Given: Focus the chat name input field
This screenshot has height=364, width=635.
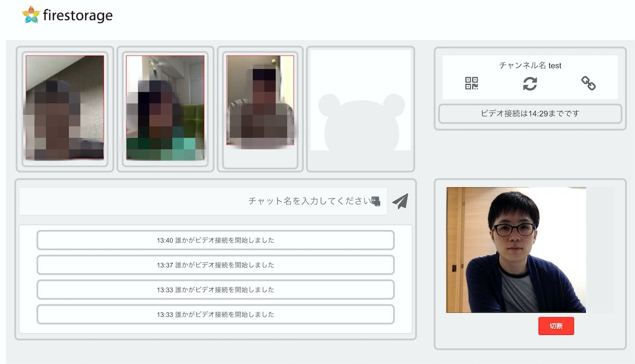Looking at the screenshot, I should 201,201.
